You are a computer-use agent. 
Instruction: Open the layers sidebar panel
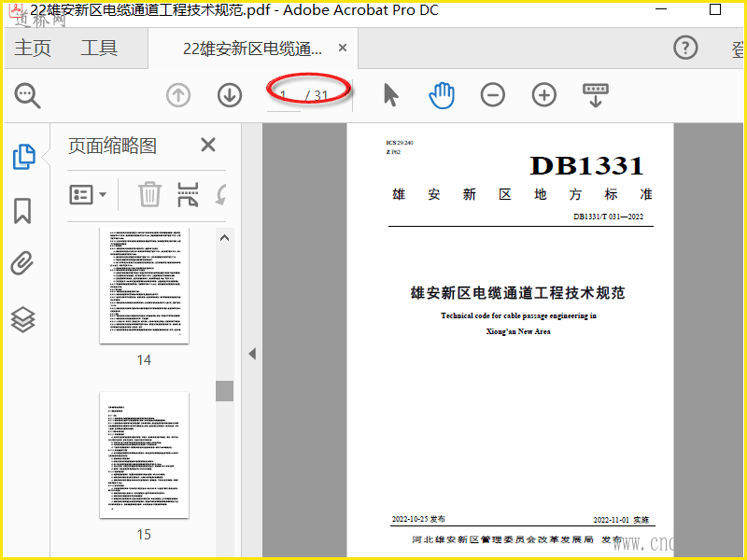(x=22, y=319)
